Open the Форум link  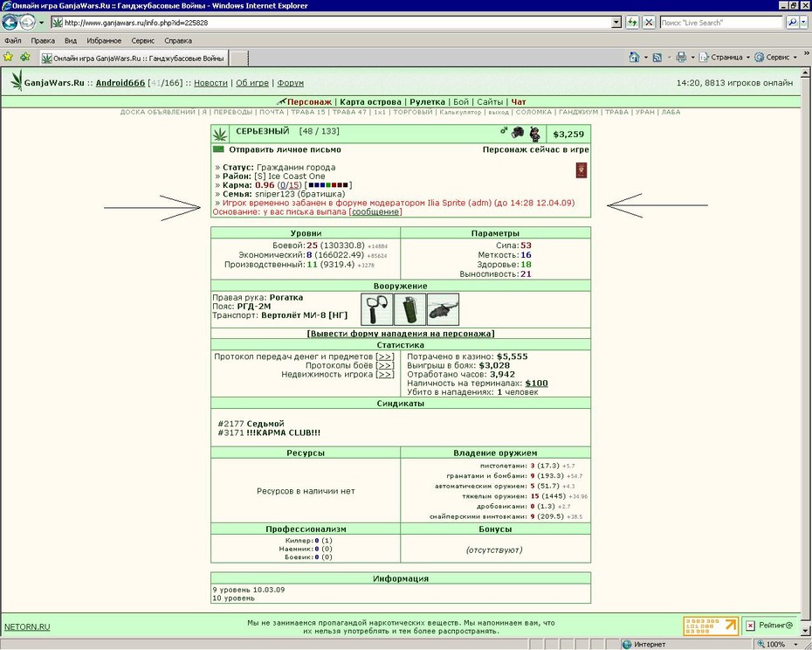pyautogui.click(x=290, y=83)
